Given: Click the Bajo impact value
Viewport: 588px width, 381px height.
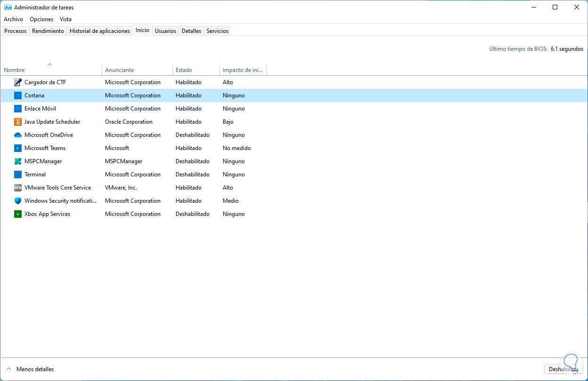Looking at the screenshot, I should 228,122.
